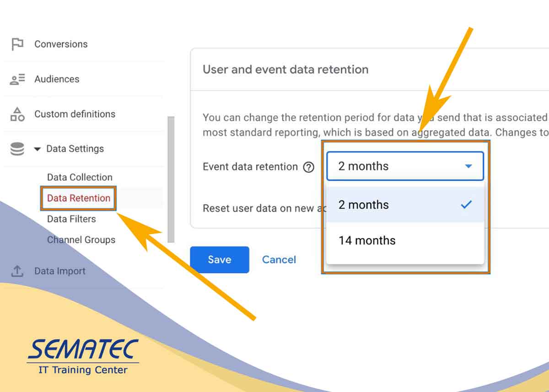
Task: Click the Cancel link
Action: point(279,260)
